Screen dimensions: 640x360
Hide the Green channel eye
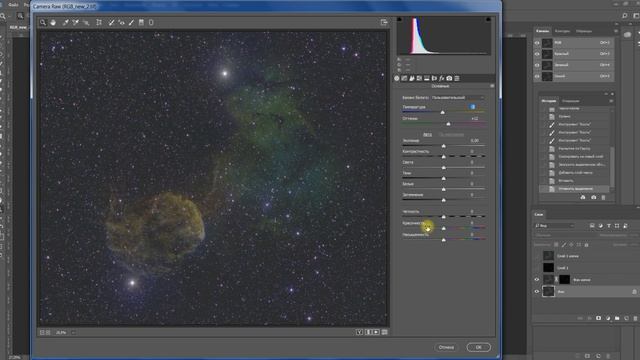pos(537,65)
